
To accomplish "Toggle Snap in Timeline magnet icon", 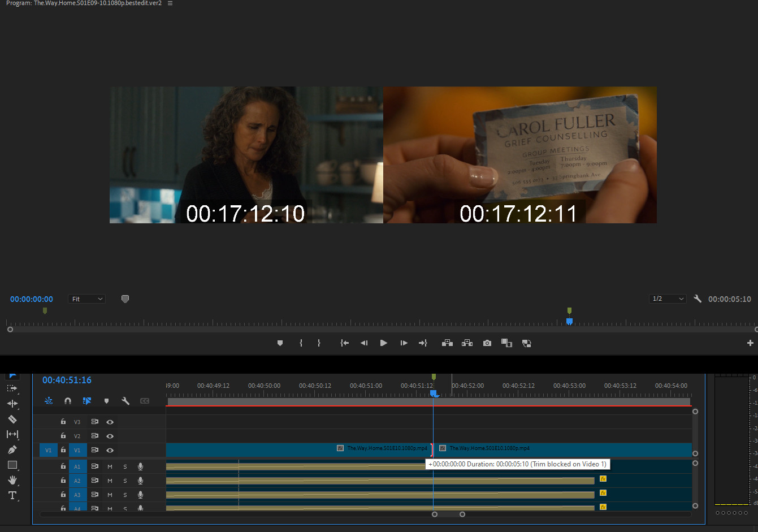I will (x=68, y=401).
